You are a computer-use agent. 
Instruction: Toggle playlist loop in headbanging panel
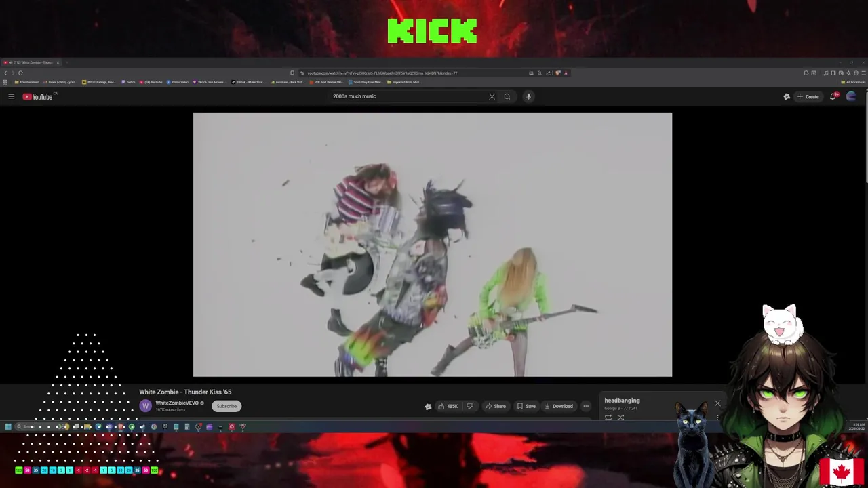pos(608,418)
